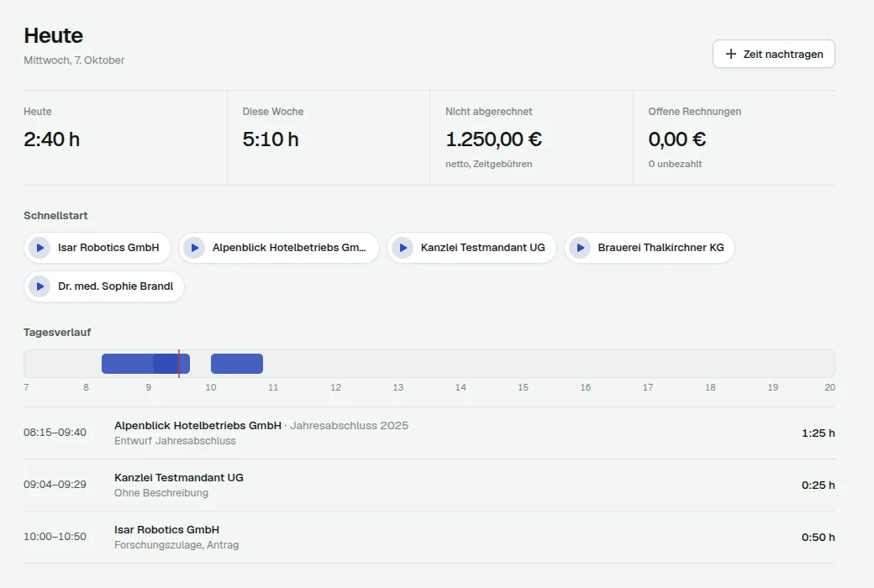Click the netto, Zeitgebühren note
874x588 pixels.
(489, 164)
